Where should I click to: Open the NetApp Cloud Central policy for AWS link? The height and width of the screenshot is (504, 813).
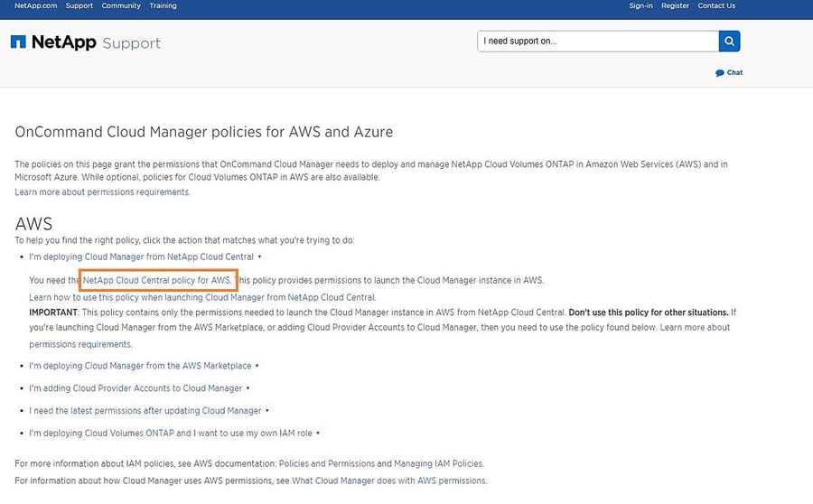(x=157, y=280)
